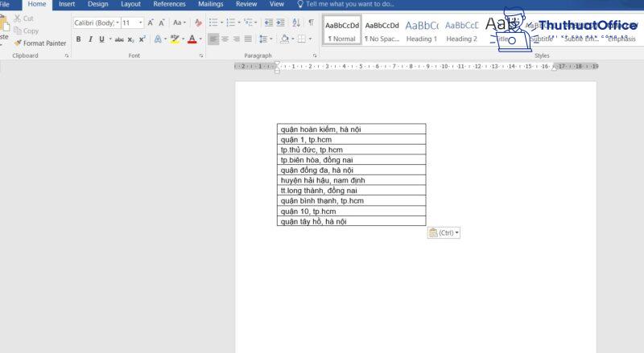Open Clipboard pane launcher
The height and width of the screenshot is (353, 644).
[67, 55]
